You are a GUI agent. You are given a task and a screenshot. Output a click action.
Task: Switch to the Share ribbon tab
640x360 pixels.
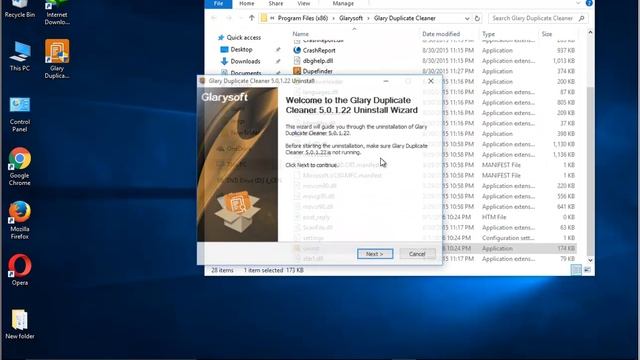276,4
